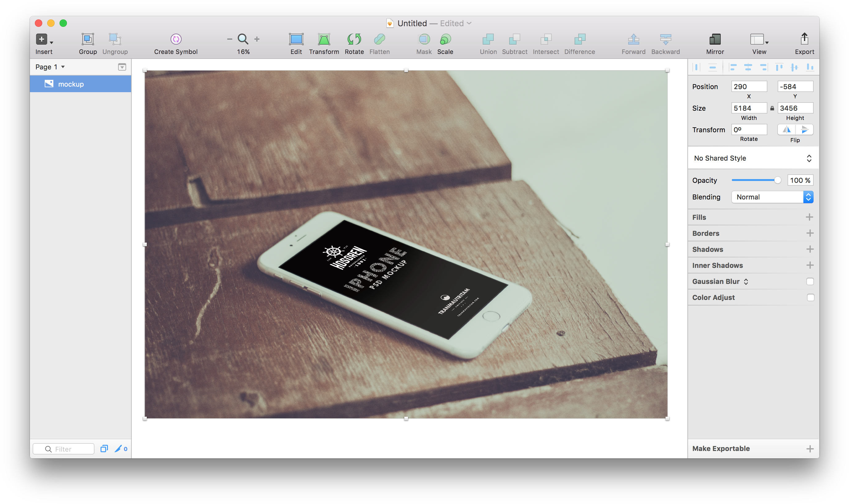The width and height of the screenshot is (849, 504).
Task: Click the Create Symbol icon
Action: point(176,39)
